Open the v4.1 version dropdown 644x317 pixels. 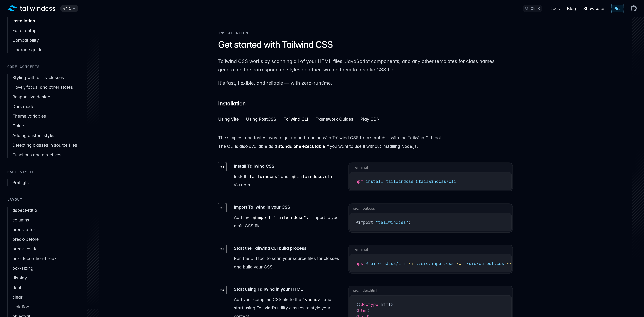pos(69,8)
